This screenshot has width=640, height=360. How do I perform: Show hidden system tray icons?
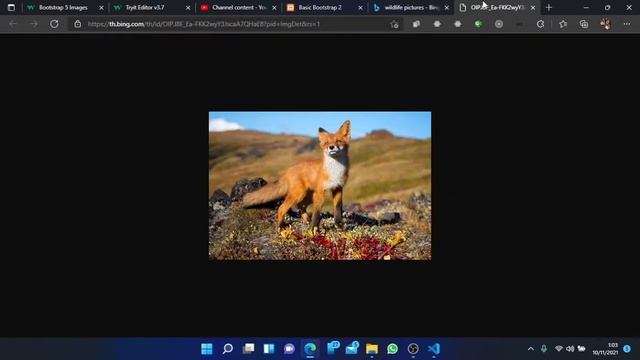[x=531, y=349]
